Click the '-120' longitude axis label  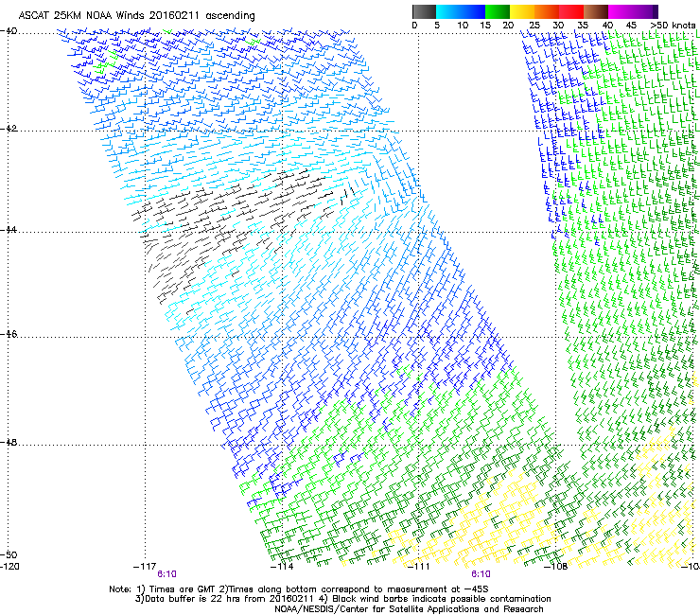(x=9, y=567)
